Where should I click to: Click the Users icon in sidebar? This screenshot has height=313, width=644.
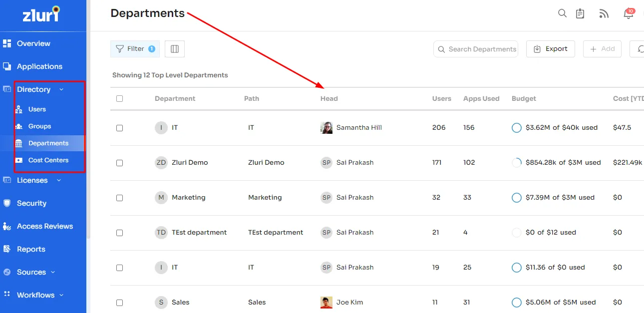point(19,109)
